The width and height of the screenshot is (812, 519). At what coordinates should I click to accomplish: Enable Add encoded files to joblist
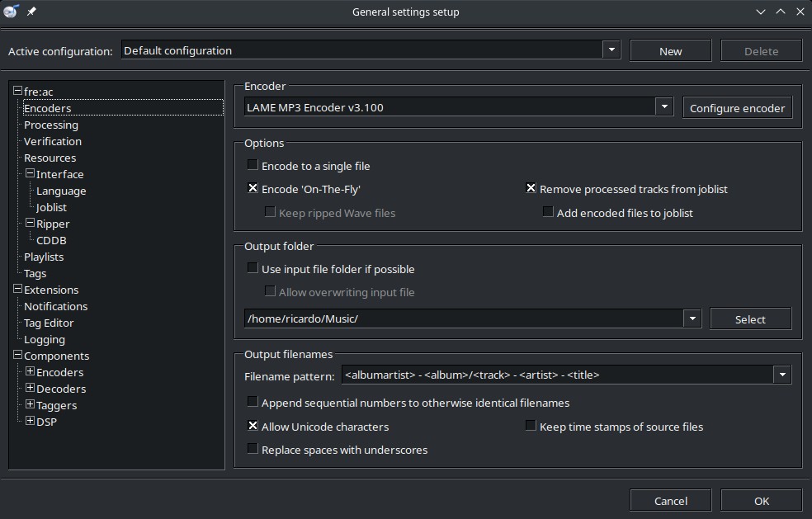click(x=548, y=212)
